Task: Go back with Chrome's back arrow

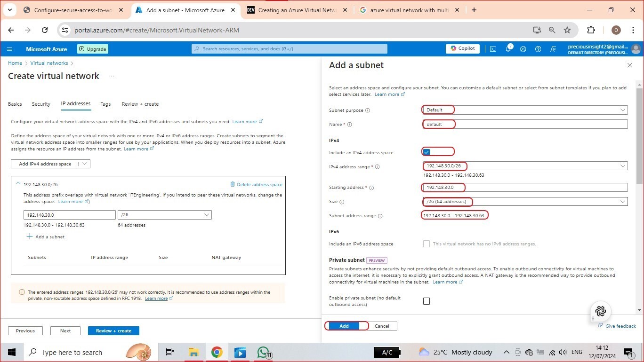Action: click(x=11, y=30)
